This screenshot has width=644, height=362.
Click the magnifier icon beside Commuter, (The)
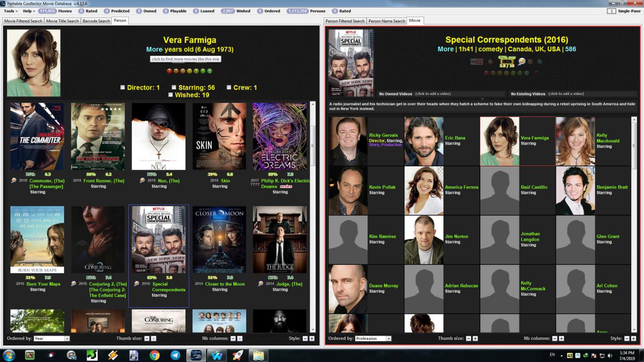pyautogui.click(x=13, y=181)
